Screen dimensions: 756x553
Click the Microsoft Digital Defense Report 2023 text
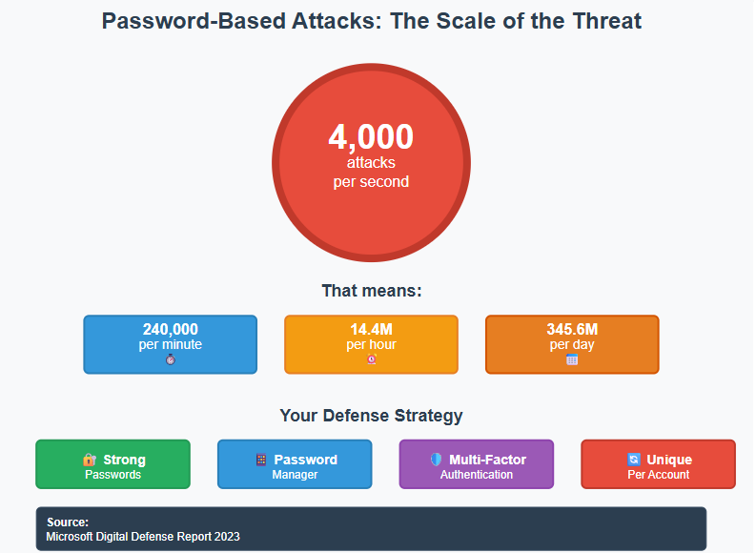[x=143, y=537]
